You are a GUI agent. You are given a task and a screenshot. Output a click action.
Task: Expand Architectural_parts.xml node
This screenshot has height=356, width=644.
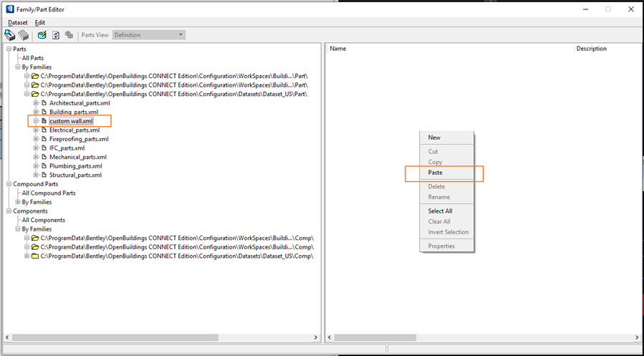pos(36,103)
